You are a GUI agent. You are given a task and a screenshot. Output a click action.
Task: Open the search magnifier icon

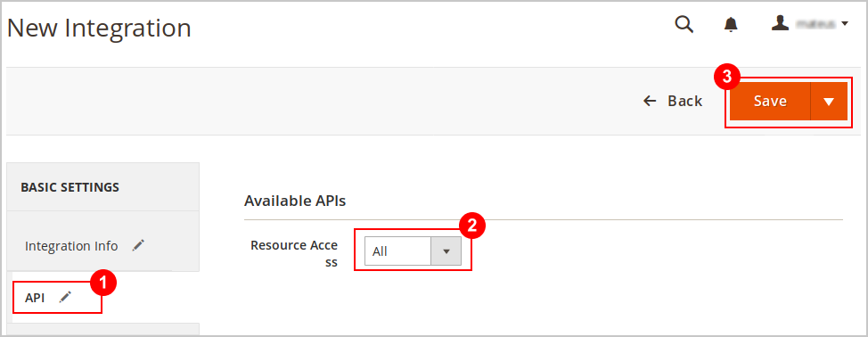(x=684, y=24)
